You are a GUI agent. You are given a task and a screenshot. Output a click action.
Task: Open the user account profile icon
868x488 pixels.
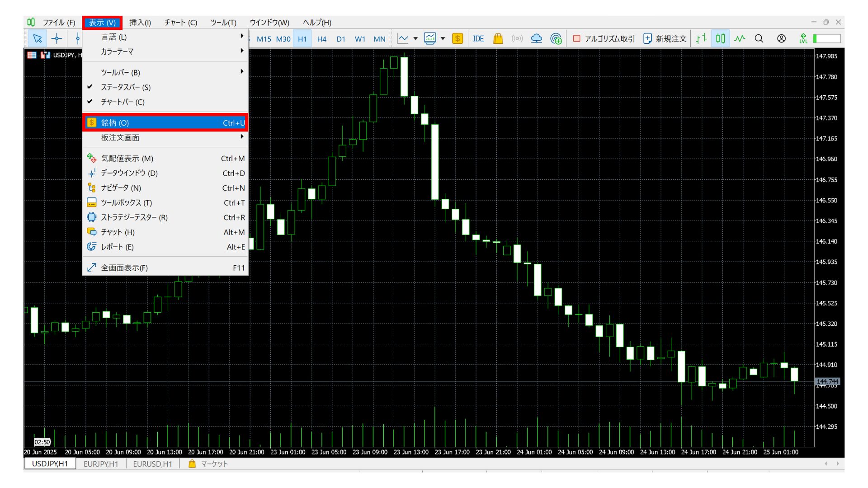coord(781,38)
